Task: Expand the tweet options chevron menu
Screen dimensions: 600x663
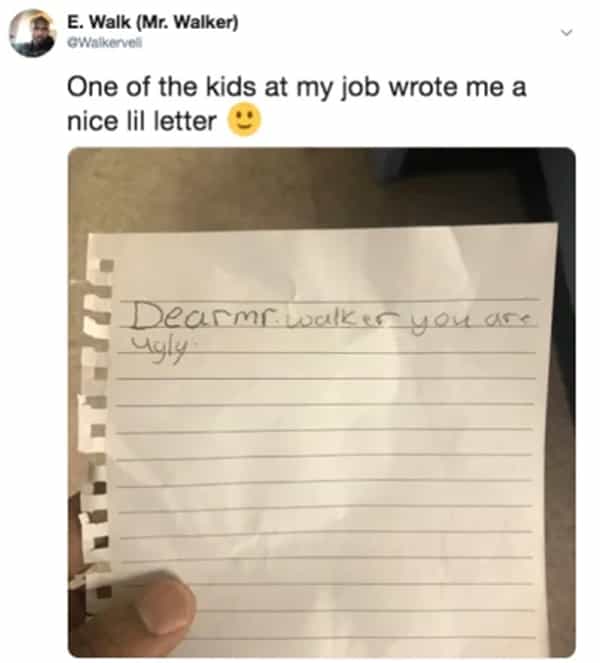Action: point(567,33)
